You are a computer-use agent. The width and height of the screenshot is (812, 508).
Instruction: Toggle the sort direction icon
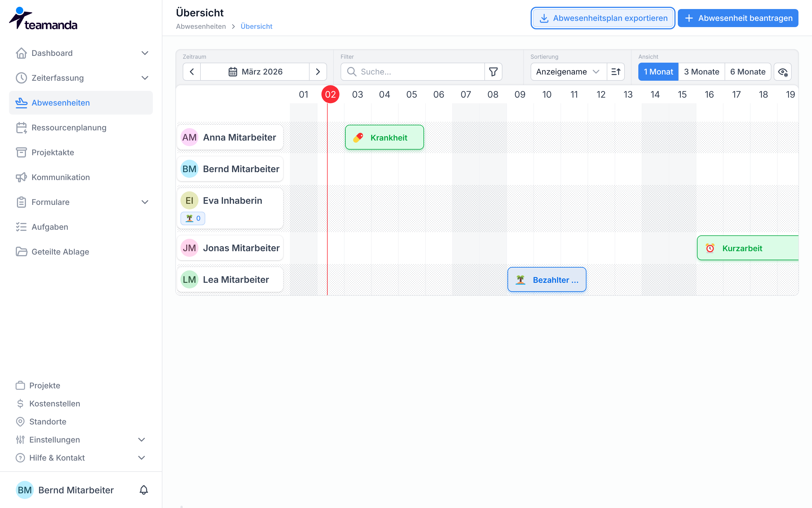[616, 72]
